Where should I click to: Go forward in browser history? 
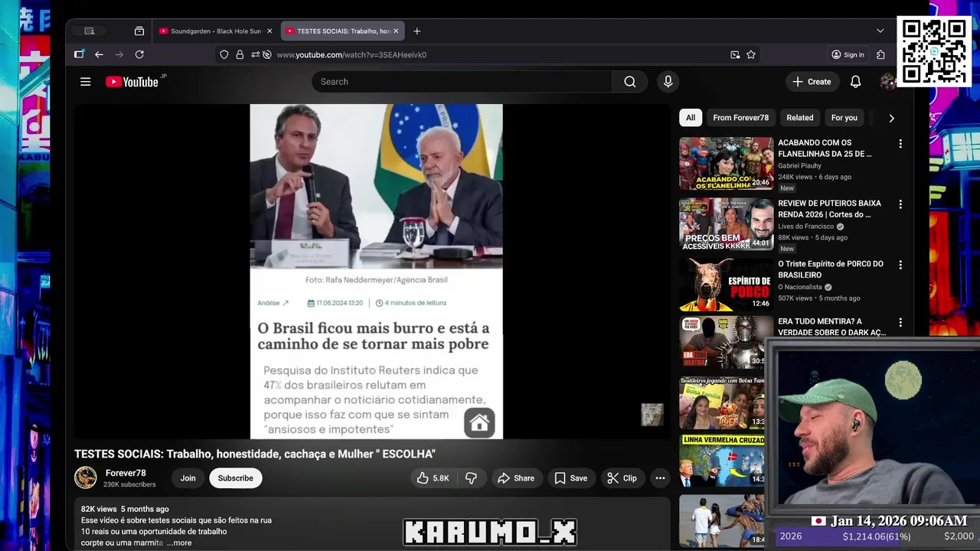[119, 54]
